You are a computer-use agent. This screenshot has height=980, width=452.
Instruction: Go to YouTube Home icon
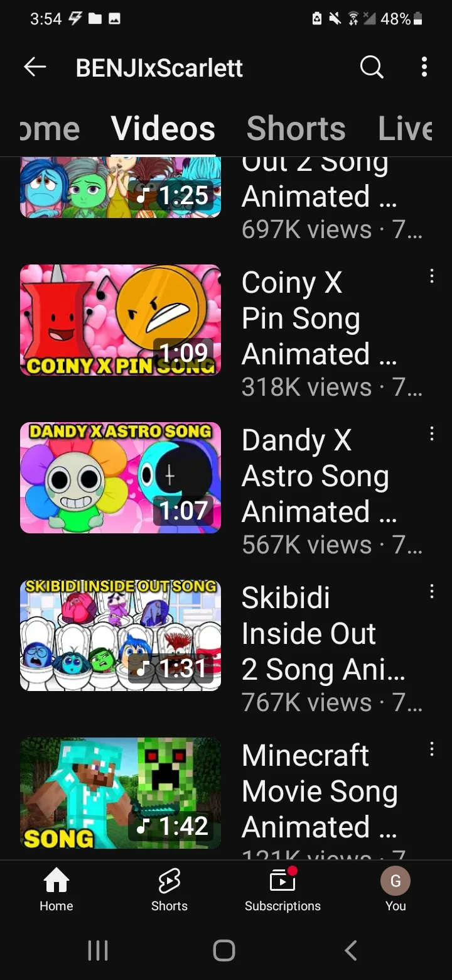tap(56, 881)
